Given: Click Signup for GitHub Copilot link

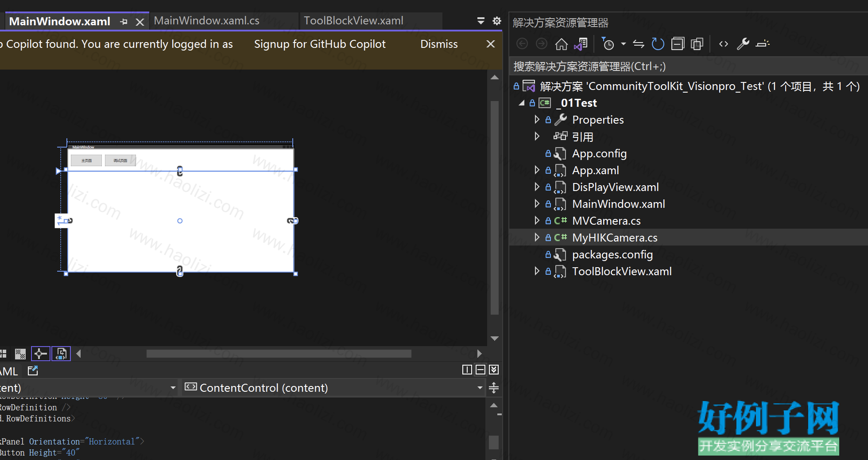Looking at the screenshot, I should tap(320, 44).
